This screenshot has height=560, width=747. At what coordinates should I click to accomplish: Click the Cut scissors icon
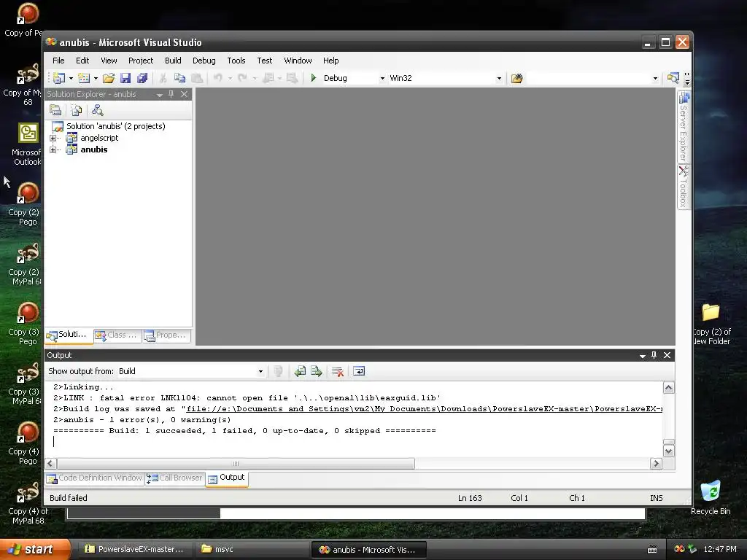163,78
